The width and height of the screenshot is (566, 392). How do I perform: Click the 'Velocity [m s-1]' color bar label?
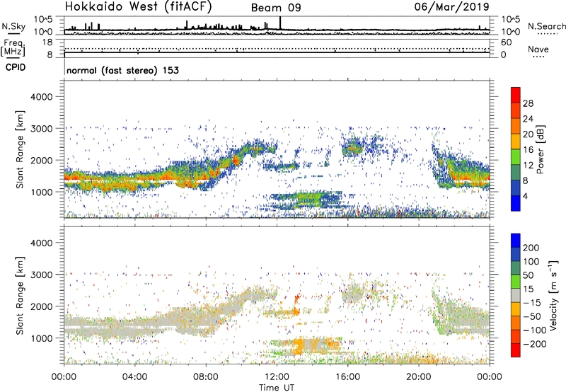(553, 295)
